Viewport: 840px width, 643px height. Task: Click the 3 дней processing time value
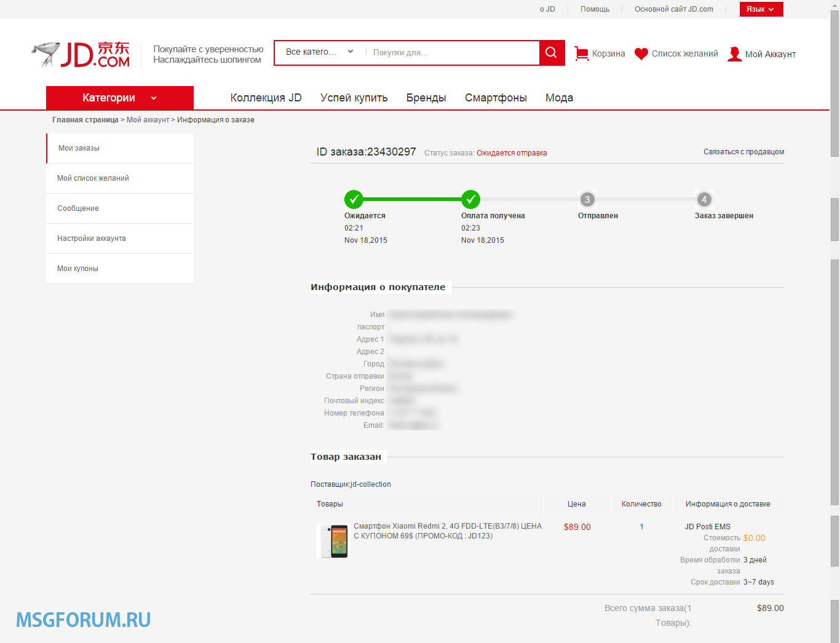point(755,560)
